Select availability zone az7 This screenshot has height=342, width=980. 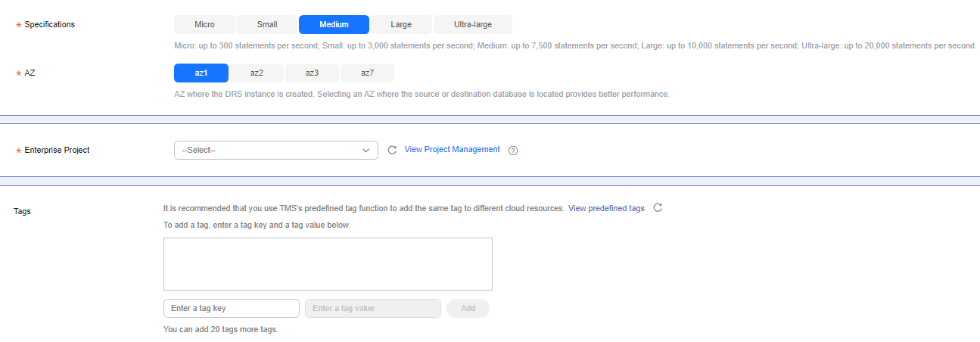(x=367, y=73)
